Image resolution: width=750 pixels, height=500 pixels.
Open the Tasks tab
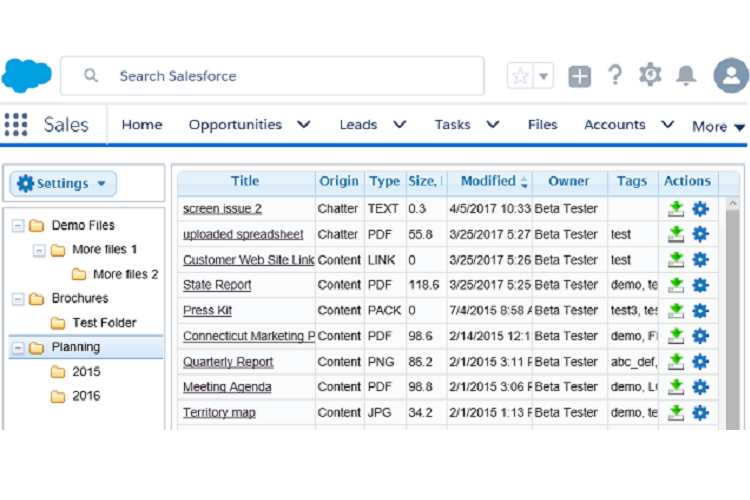click(x=452, y=124)
